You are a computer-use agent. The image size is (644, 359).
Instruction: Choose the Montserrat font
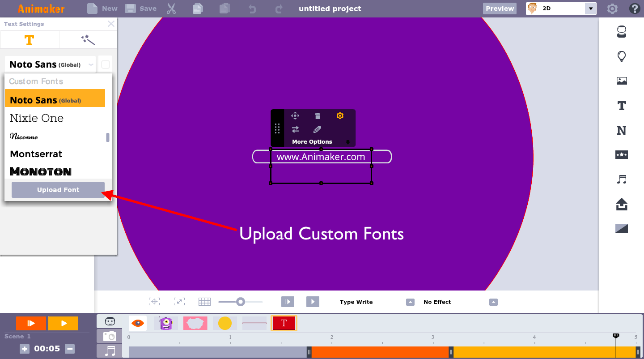[x=36, y=154]
